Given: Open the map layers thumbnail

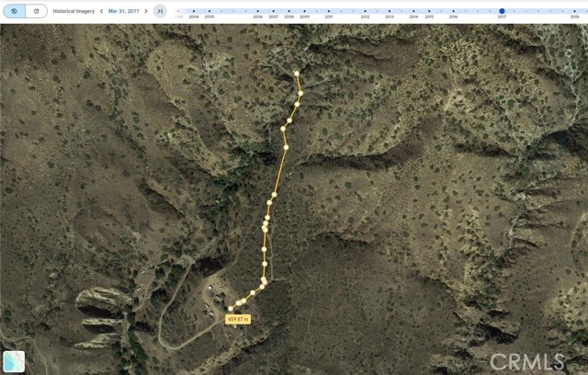Looking at the screenshot, I should 14,361.
